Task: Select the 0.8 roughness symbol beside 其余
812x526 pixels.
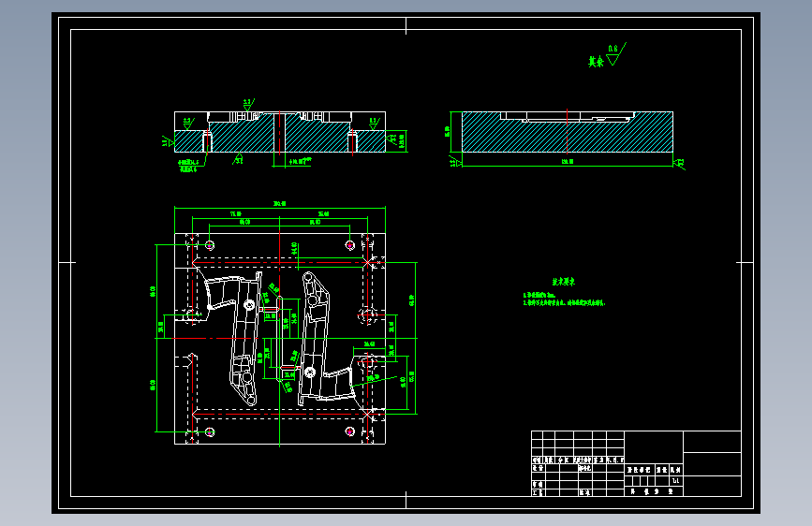Action: (x=615, y=54)
